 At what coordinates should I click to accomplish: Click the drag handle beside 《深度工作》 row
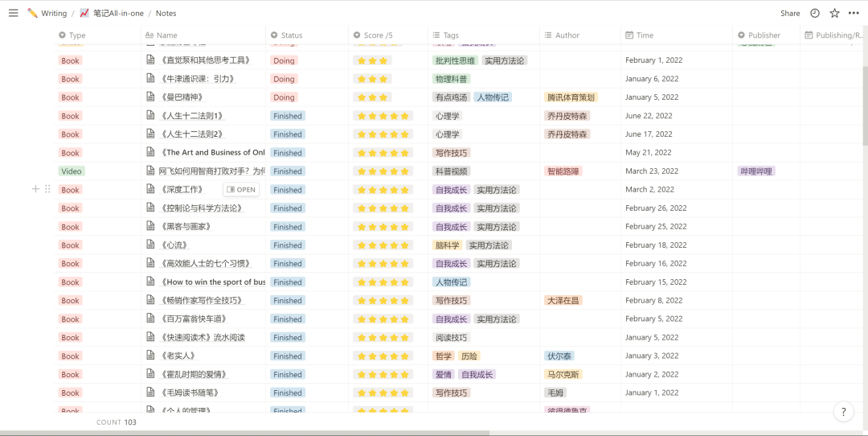click(47, 190)
